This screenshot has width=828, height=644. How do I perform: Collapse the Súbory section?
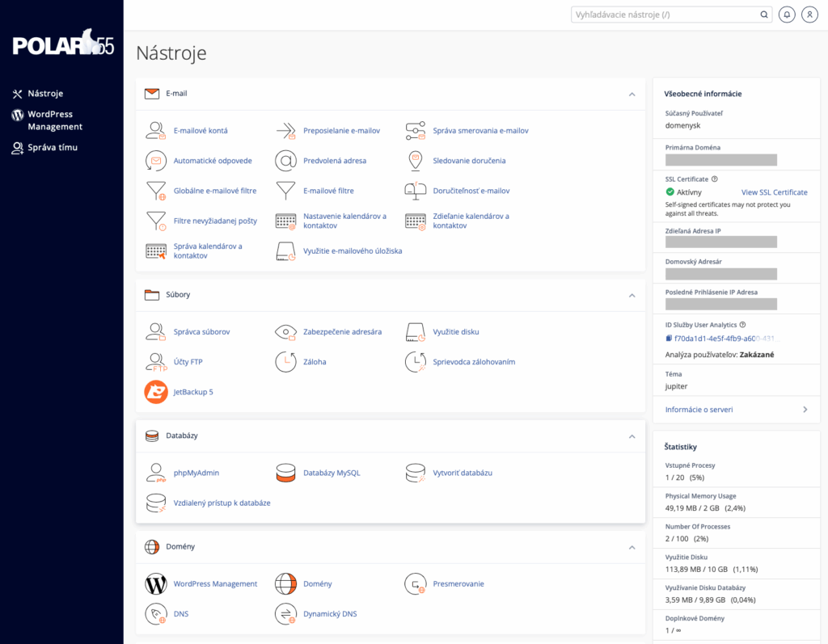(x=632, y=295)
